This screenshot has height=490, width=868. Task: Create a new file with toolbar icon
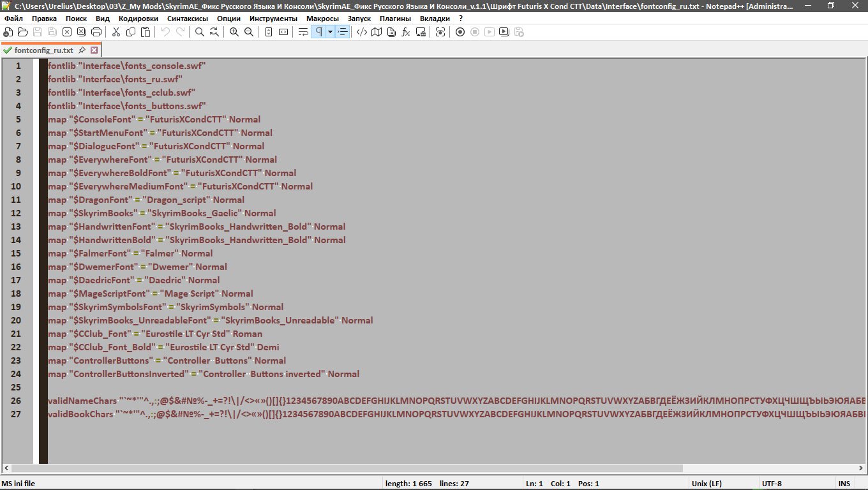(x=8, y=32)
